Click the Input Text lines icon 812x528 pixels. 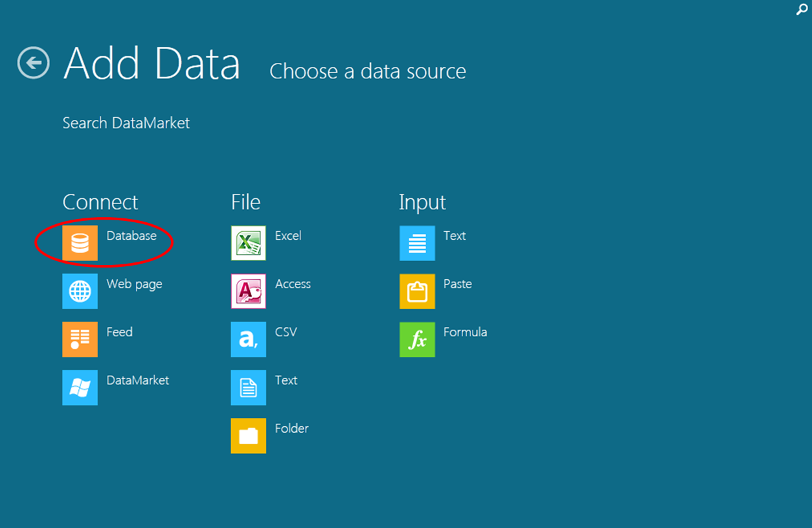click(417, 243)
